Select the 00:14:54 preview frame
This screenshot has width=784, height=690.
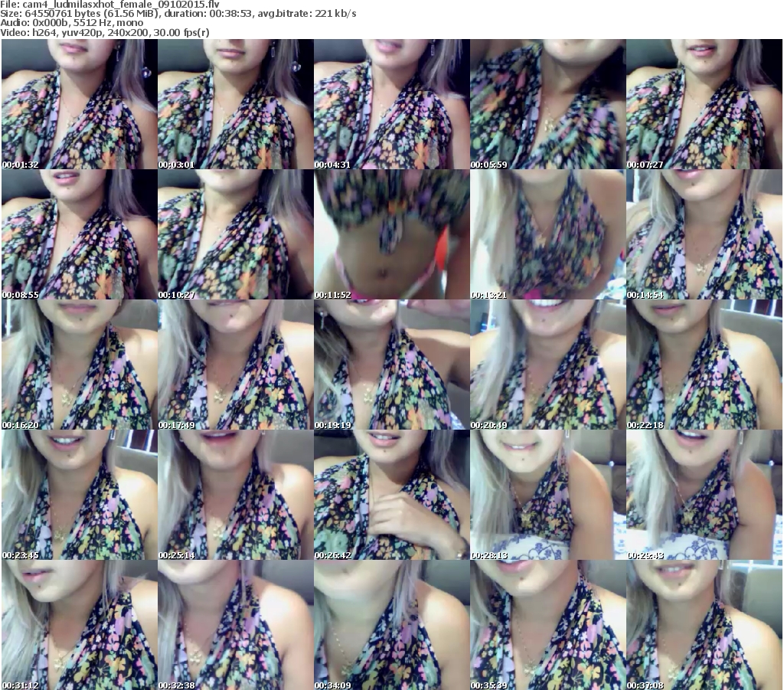click(704, 234)
